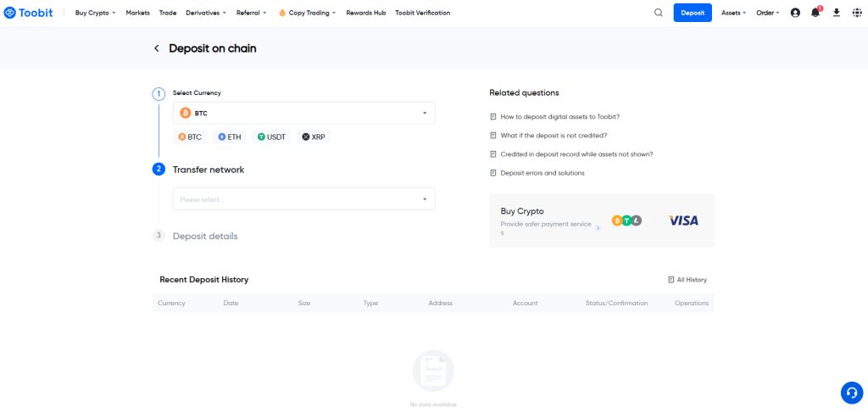Click the download app icon
The height and width of the screenshot is (413, 868).
tap(837, 13)
